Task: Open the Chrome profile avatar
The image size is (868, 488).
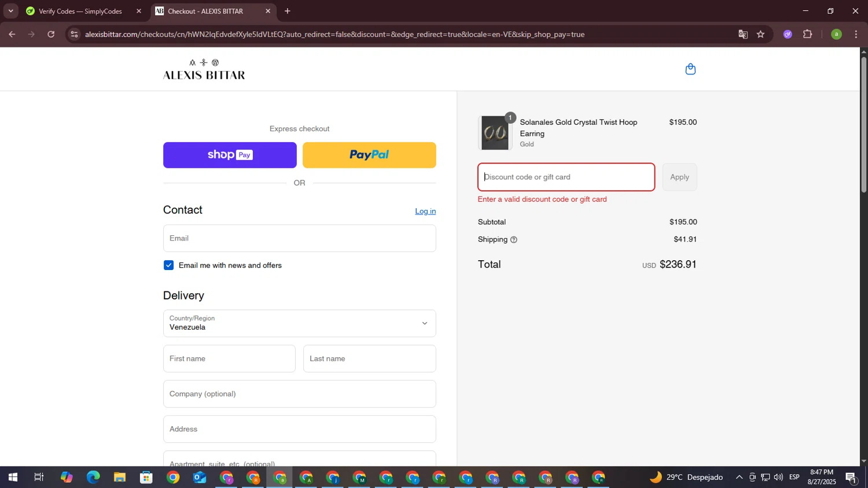Action: pos(836,34)
